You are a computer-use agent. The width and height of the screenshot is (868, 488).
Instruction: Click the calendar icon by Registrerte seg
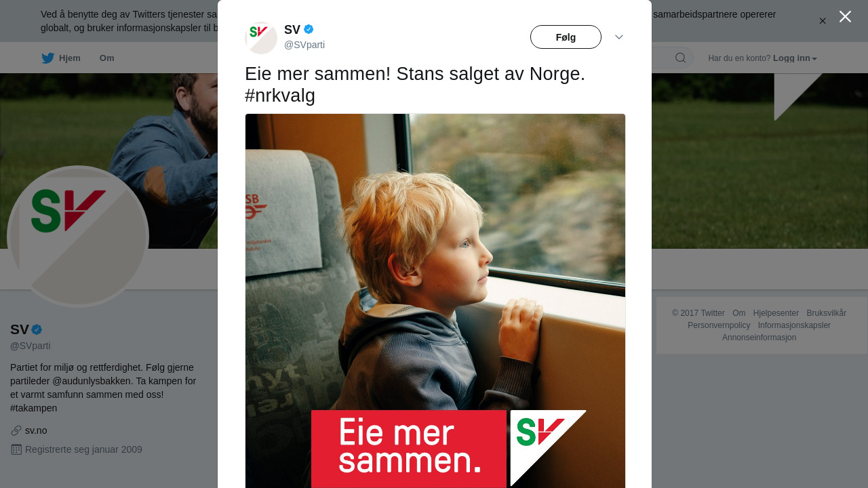point(16,449)
